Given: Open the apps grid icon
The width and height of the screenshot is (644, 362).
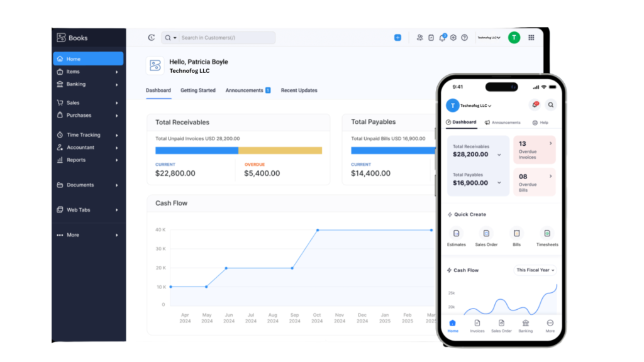Looking at the screenshot, I should pyautogui.click(x=531, y=38).
